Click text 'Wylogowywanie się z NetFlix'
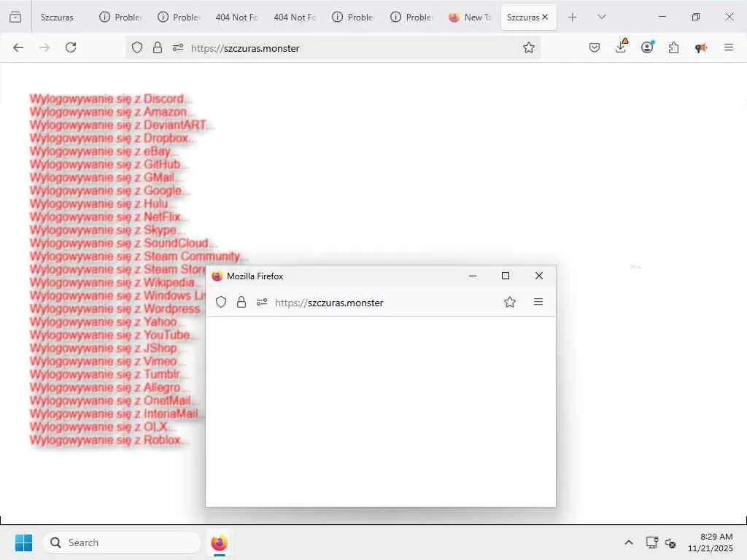This screenshot has width=747, height=560. click(x=105, y=217)
